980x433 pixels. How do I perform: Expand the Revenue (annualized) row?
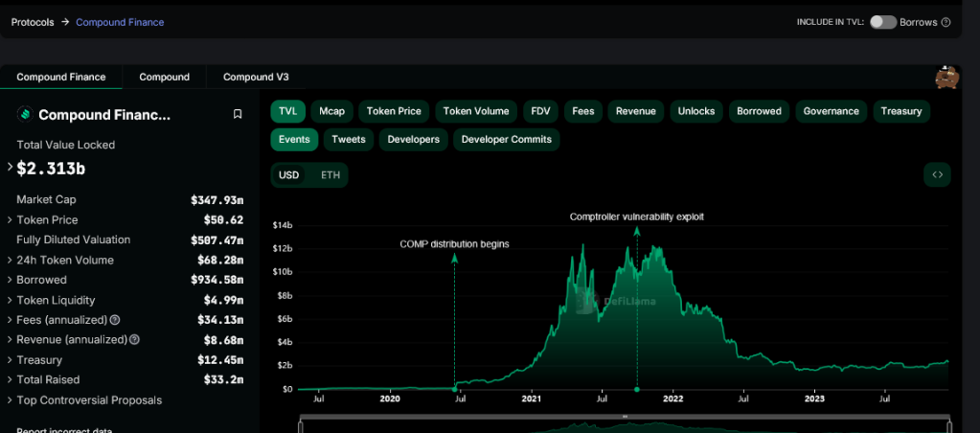[10, 340]
